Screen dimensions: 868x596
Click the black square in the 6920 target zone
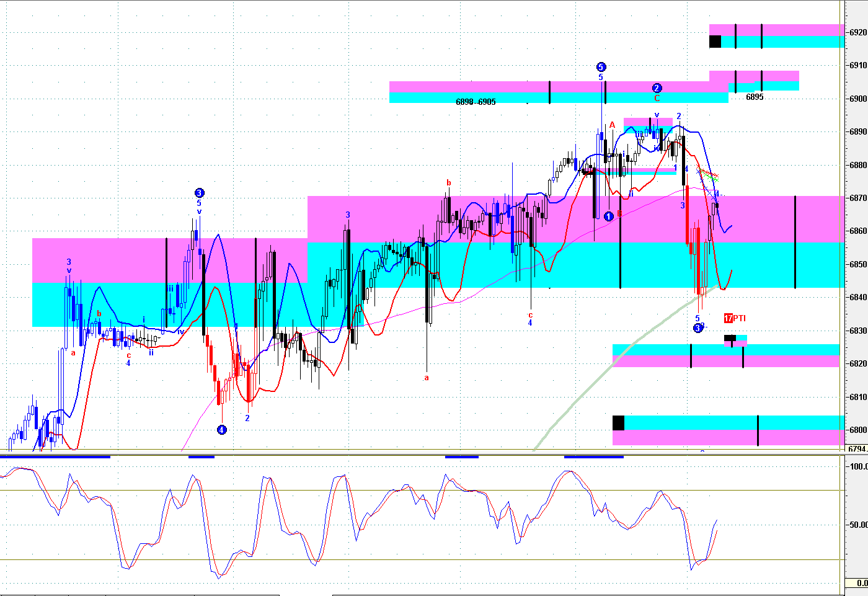715,42
